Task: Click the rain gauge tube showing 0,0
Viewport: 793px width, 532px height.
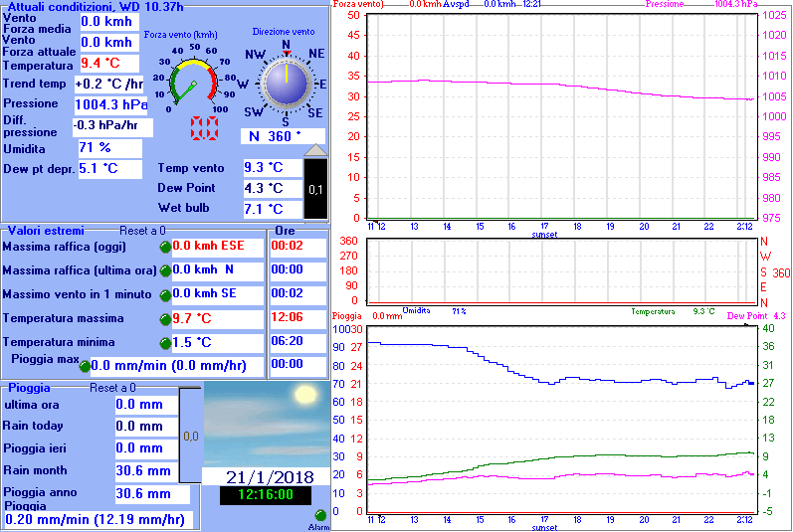Action: (x=191, y=436)
